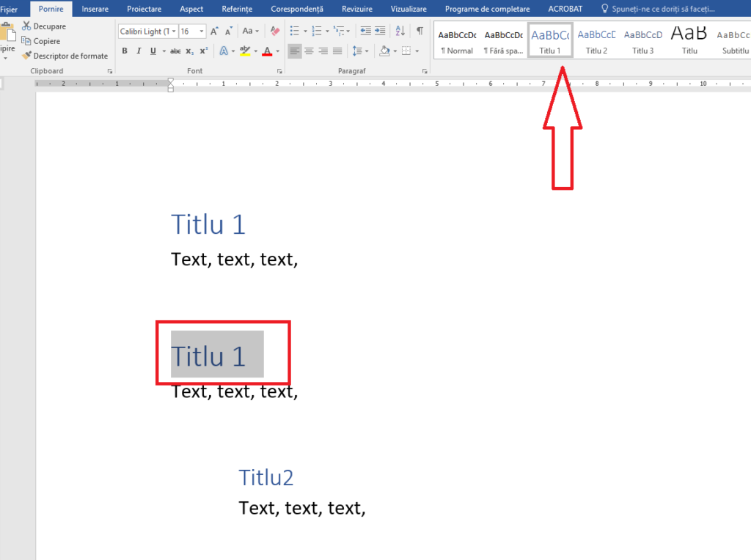Viewport: 751px width, 560px height.
Task: Click the subscript icon
Action: (189, 51)
